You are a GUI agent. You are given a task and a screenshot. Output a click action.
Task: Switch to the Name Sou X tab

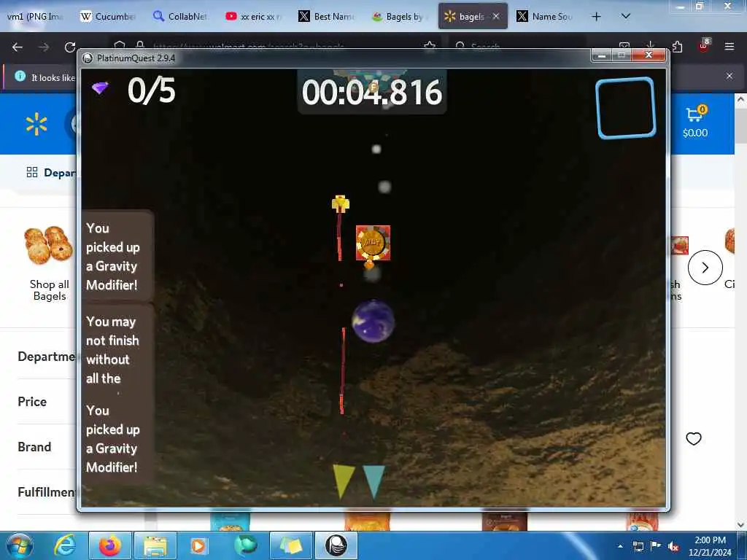tap(544, 17)
